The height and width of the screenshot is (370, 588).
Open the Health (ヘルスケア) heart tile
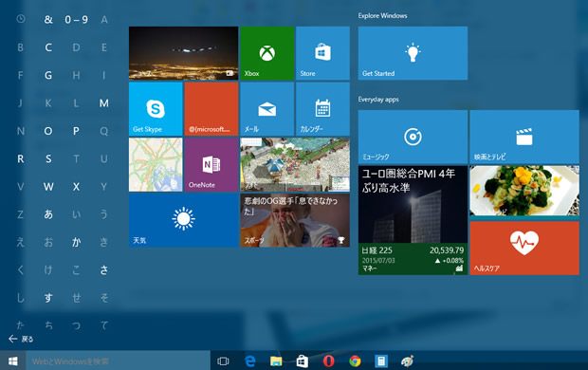pos(524,248)
